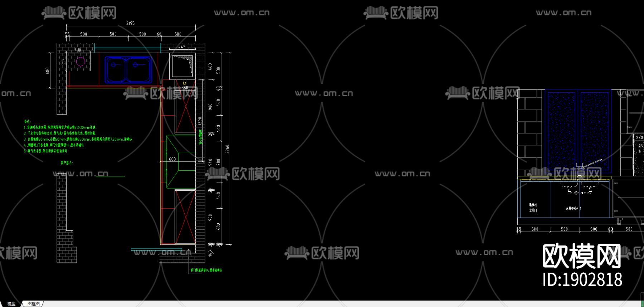Select the 备注 notes heading
This screenshot has width=644, height=307.
[28, 122]
